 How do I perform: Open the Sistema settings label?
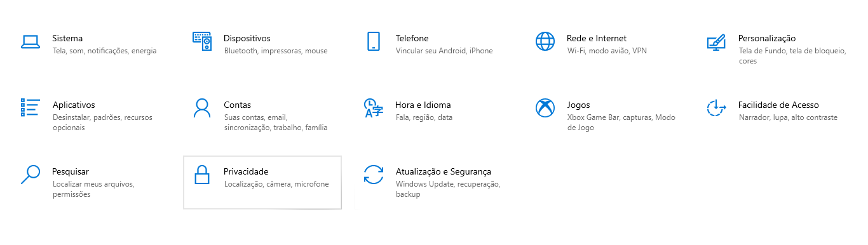67,38
